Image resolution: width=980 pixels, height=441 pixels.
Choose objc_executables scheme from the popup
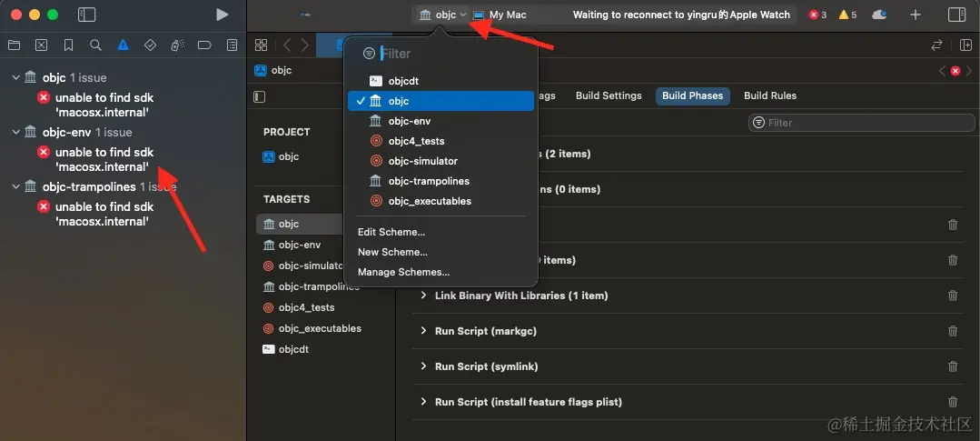[x=441, y=201]
